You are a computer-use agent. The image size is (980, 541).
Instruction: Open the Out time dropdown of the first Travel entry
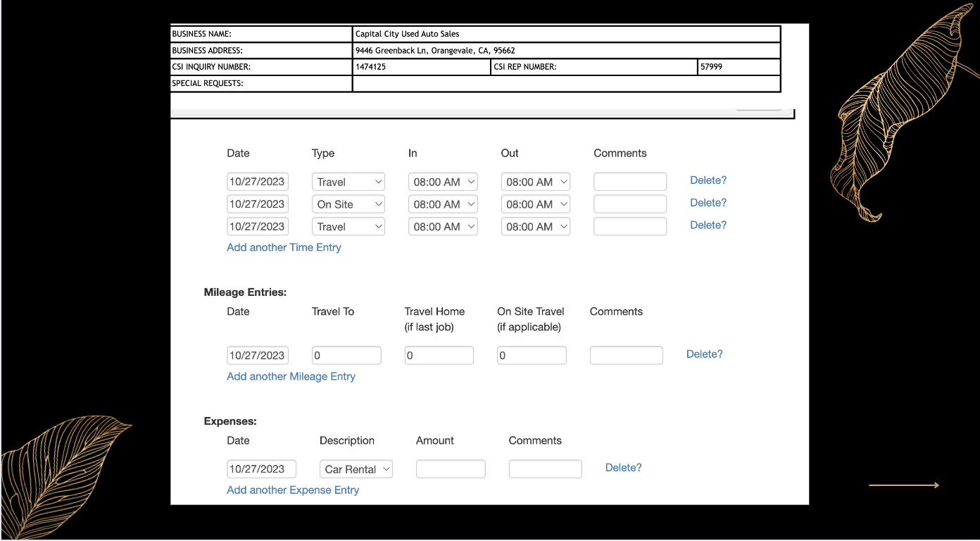pos(536,182)
